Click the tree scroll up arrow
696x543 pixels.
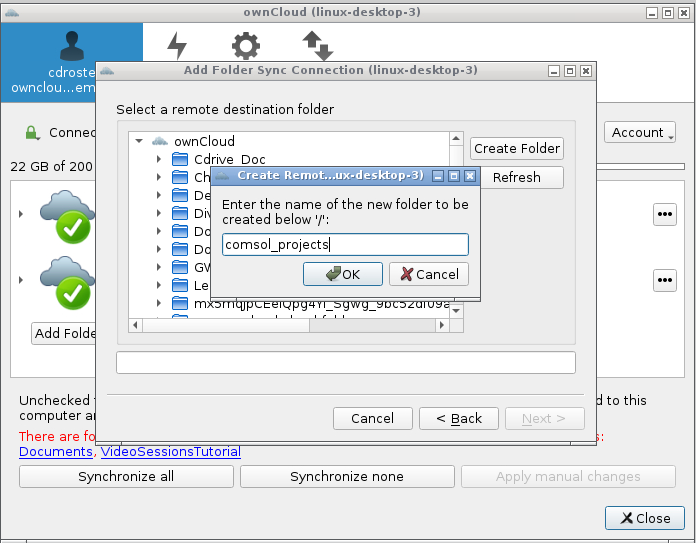point(456,139)
